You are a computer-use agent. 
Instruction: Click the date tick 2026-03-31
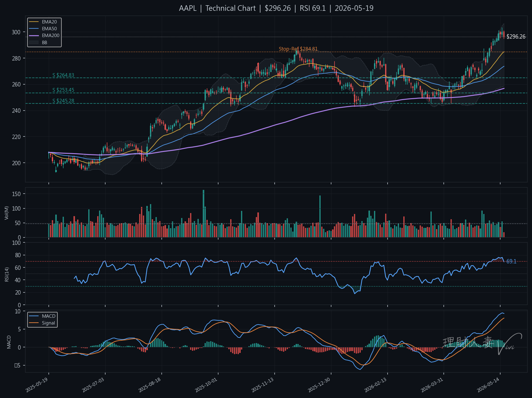(x=432, y=385)
